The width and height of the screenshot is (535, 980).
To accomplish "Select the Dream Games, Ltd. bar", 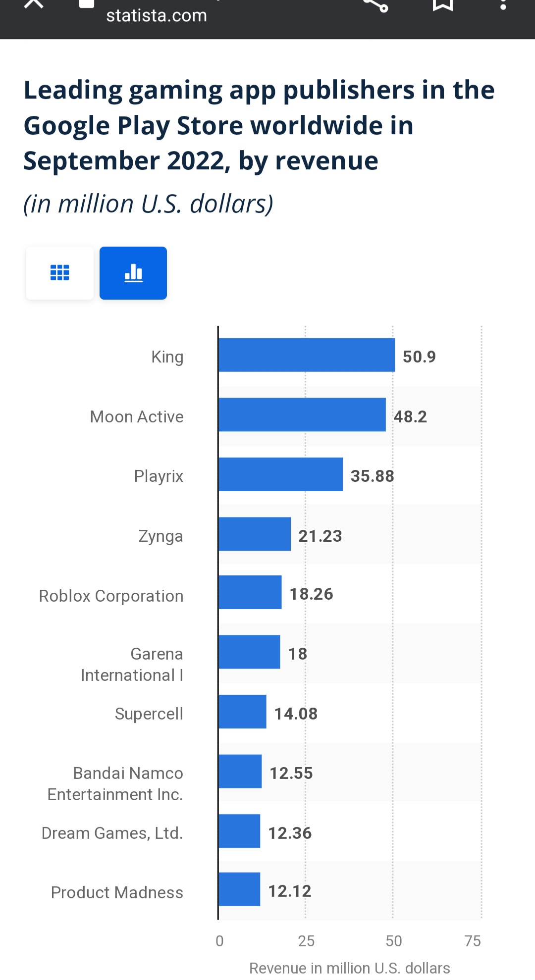I will point(239,831).
